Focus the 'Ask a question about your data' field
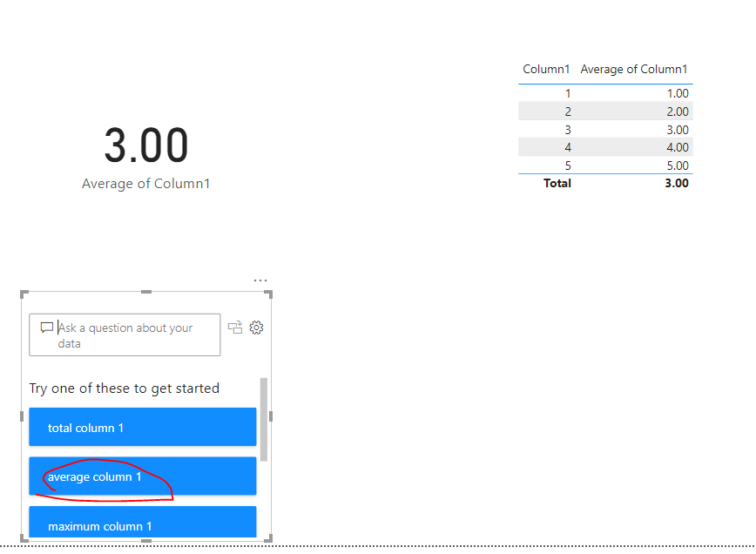The width and height of the screenshot is (756, 554). pos(125,335)
